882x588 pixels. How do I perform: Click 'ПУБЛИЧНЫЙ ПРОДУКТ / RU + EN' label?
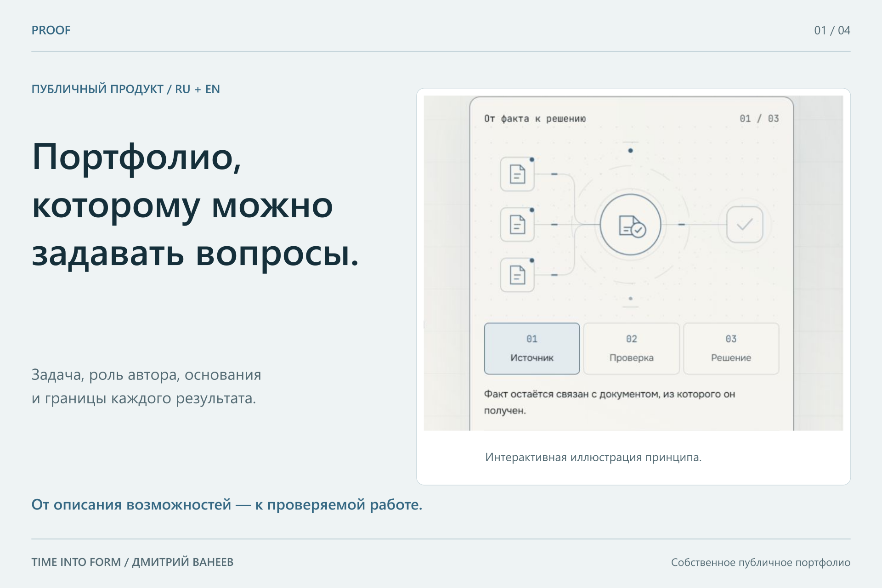(125, 89)
